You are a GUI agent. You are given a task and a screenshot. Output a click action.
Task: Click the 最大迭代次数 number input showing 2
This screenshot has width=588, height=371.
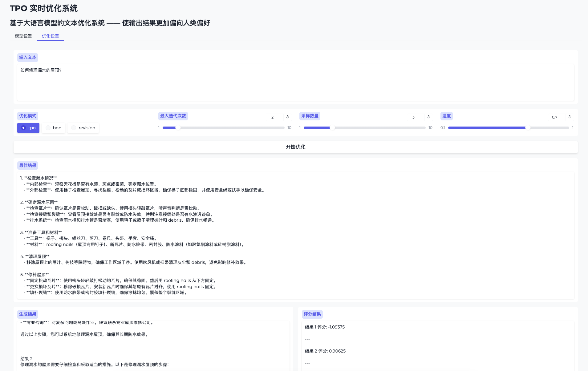[272, 117]
